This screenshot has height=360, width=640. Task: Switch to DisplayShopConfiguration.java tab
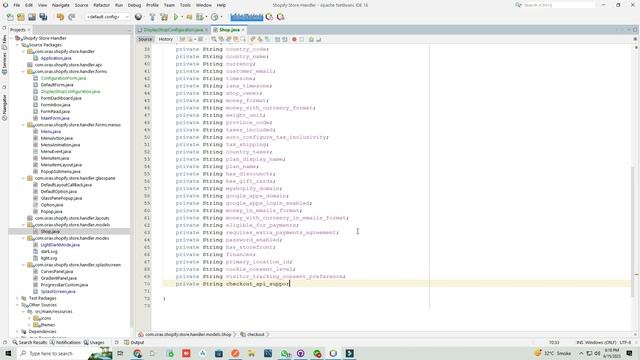173,30
